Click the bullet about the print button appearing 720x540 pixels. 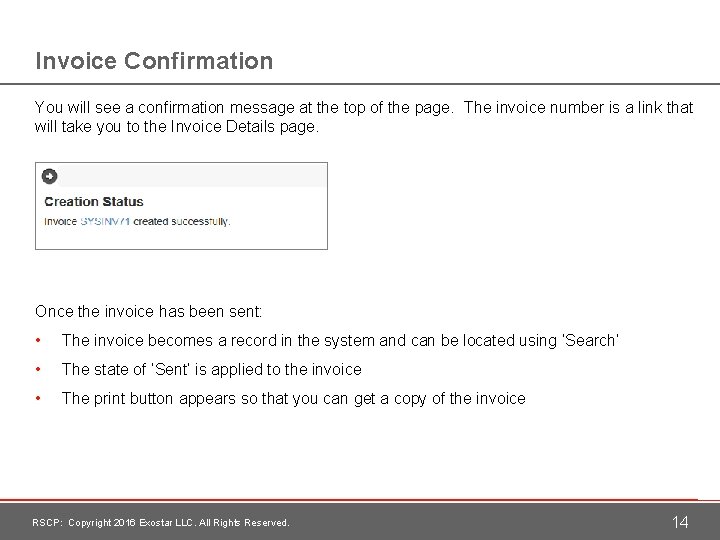point(294,398)
